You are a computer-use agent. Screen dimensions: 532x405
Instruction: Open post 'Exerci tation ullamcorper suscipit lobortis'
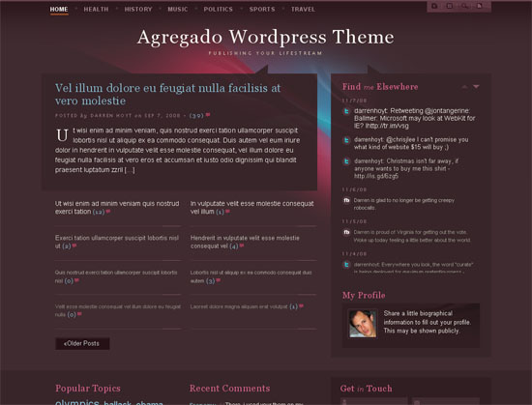117,242
